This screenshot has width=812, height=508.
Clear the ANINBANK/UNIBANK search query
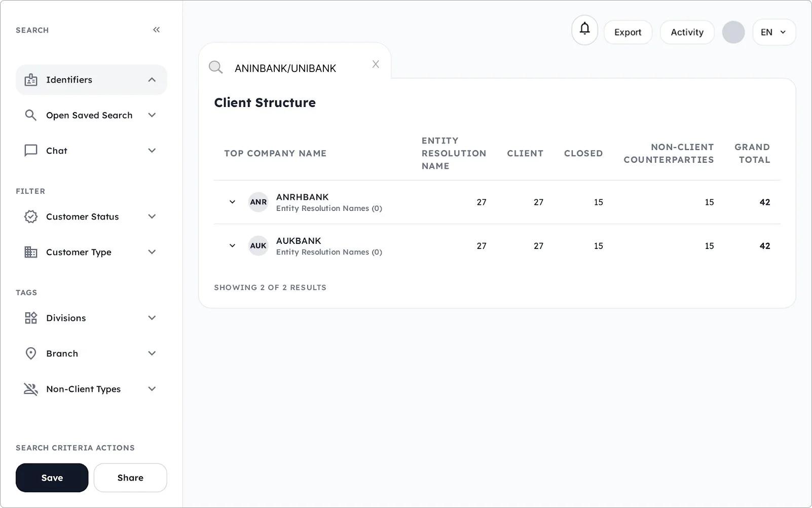(376, 64)
